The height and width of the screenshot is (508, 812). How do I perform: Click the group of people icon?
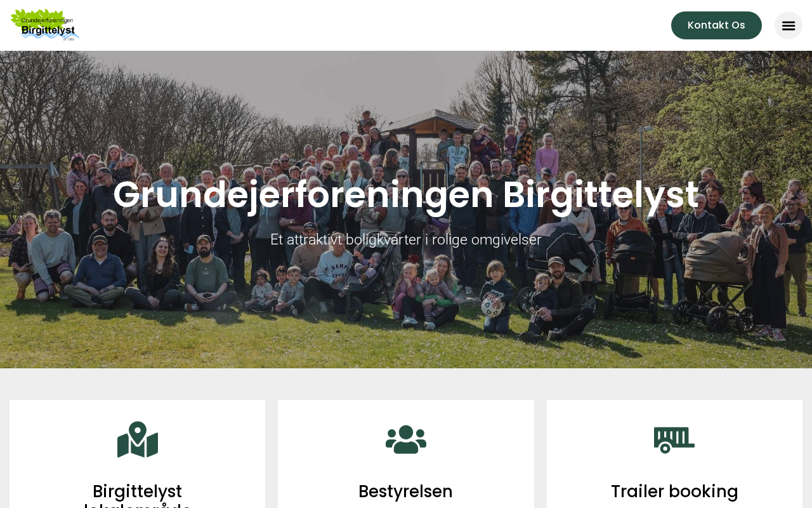(406, 439)
